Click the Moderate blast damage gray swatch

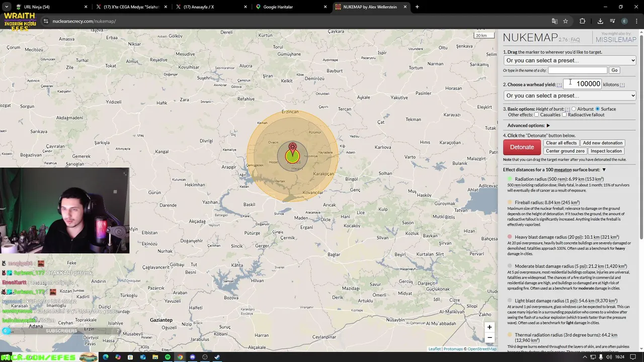coord(510,266)
